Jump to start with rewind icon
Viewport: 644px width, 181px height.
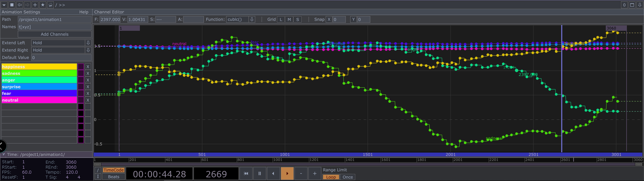(x=246, y=173)
